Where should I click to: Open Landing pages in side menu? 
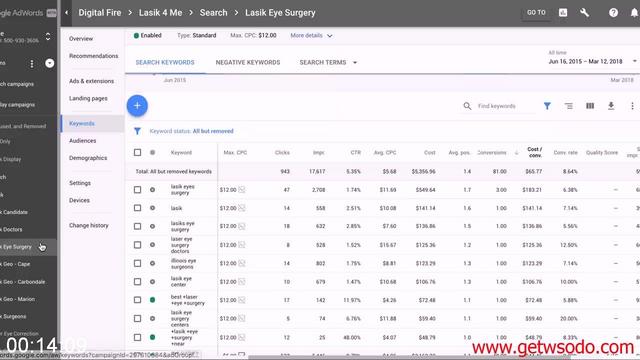coord(88,98)
